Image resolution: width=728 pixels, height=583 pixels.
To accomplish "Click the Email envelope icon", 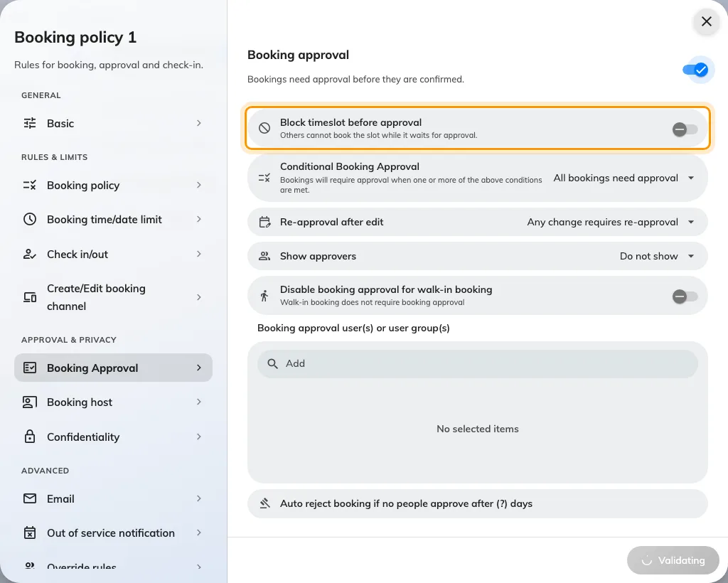I will click(30, 498).
